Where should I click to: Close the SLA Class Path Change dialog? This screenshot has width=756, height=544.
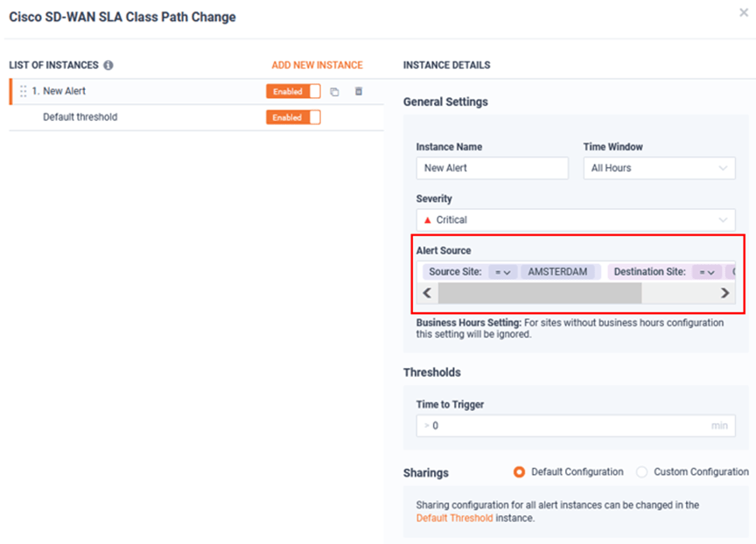(x=744, y=12)
